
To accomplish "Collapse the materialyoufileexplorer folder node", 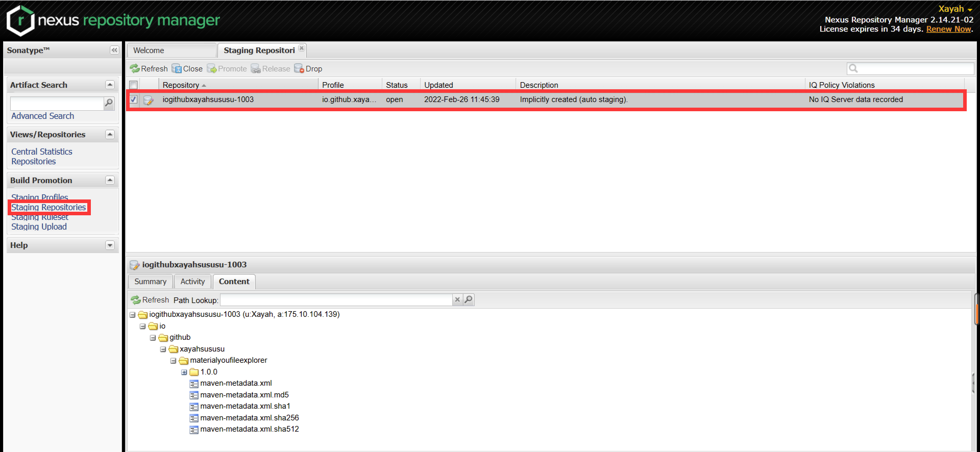I will click(174, 361).
